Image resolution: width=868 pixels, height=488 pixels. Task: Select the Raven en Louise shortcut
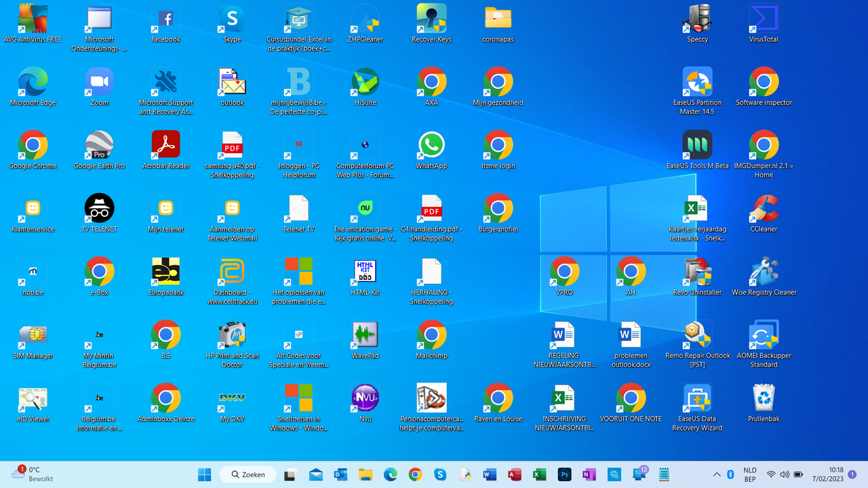(498, 403)
